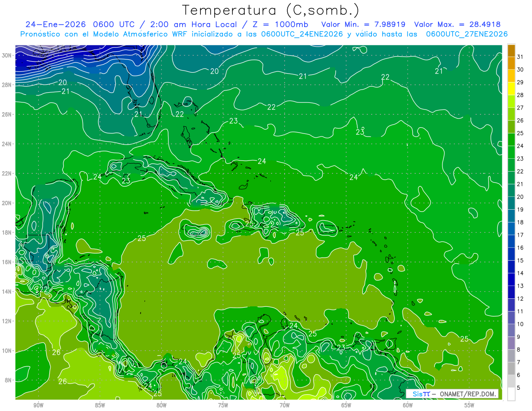
Task: Click the 90W longitude axis label
Action: point(38,405)
